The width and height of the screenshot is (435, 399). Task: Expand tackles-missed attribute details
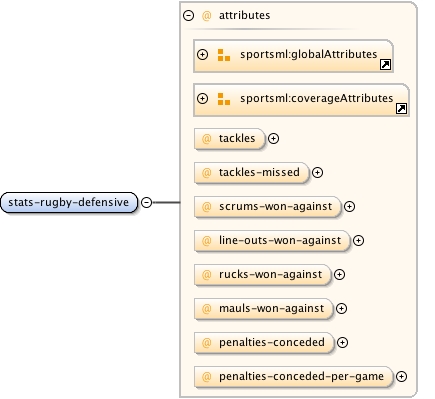pos(317,172)
